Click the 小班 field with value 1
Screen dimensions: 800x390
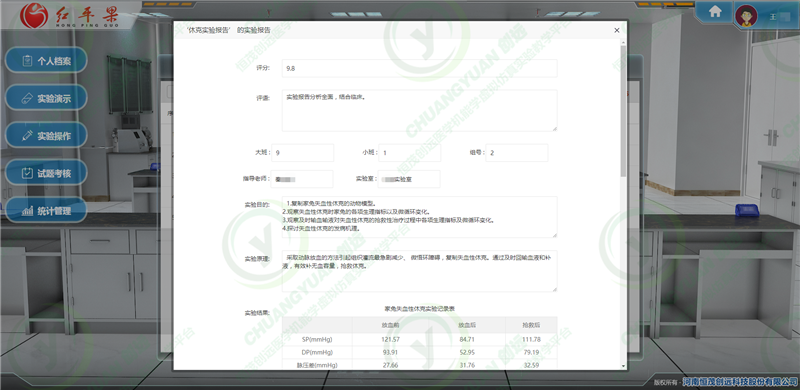pos(410,153)
